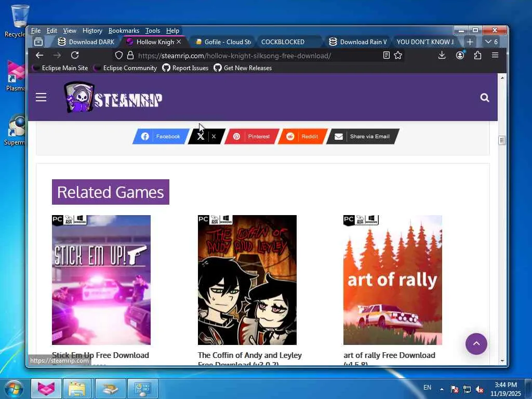Open The Coffin of Andy and Leyley link
532x399 pixels.
coord(250,358)
